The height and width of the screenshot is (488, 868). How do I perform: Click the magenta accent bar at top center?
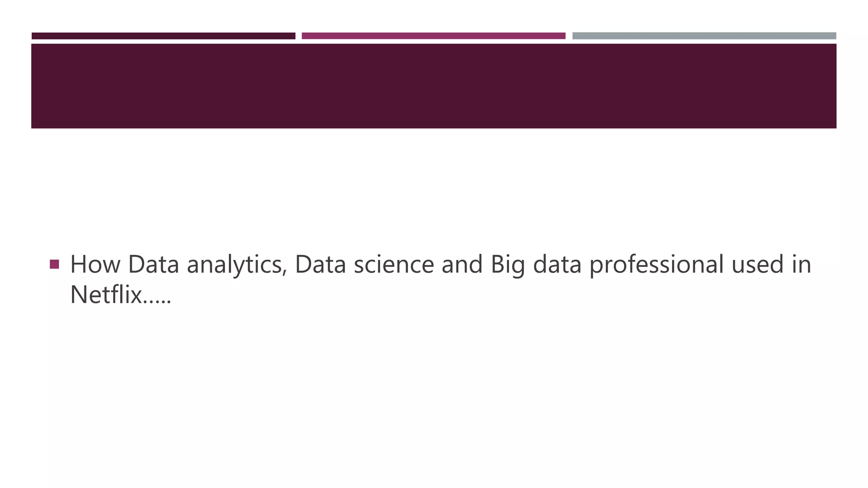[x=433, y=36]
